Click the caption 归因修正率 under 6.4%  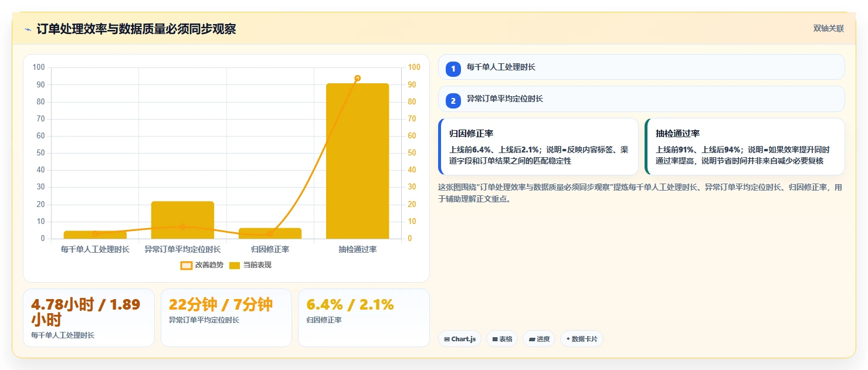pos(324,320)
